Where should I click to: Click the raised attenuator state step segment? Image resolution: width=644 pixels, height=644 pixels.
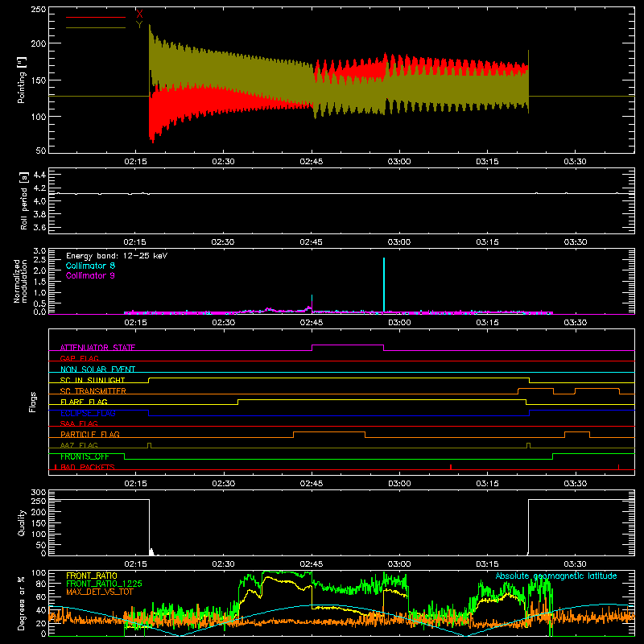point(348,345)
